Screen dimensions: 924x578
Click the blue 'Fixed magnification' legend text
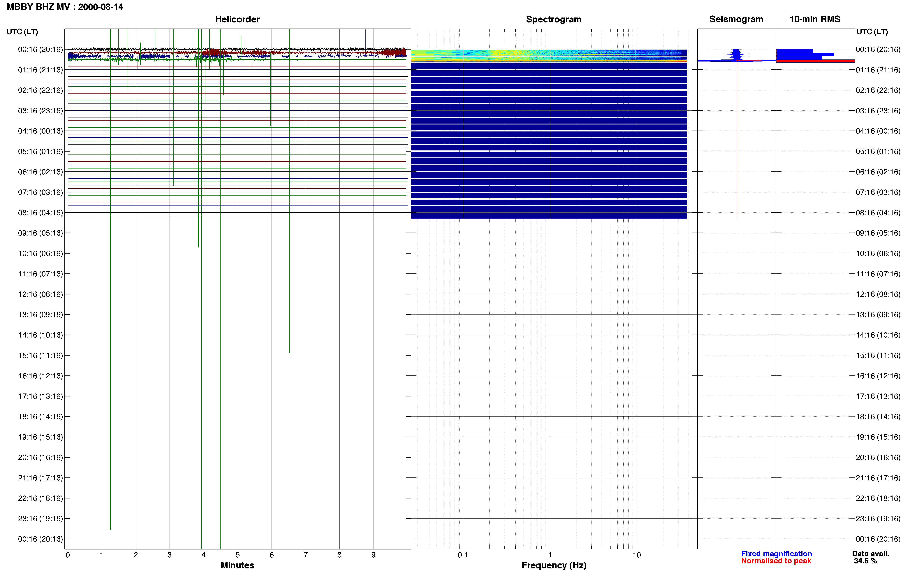pos(777,554)
